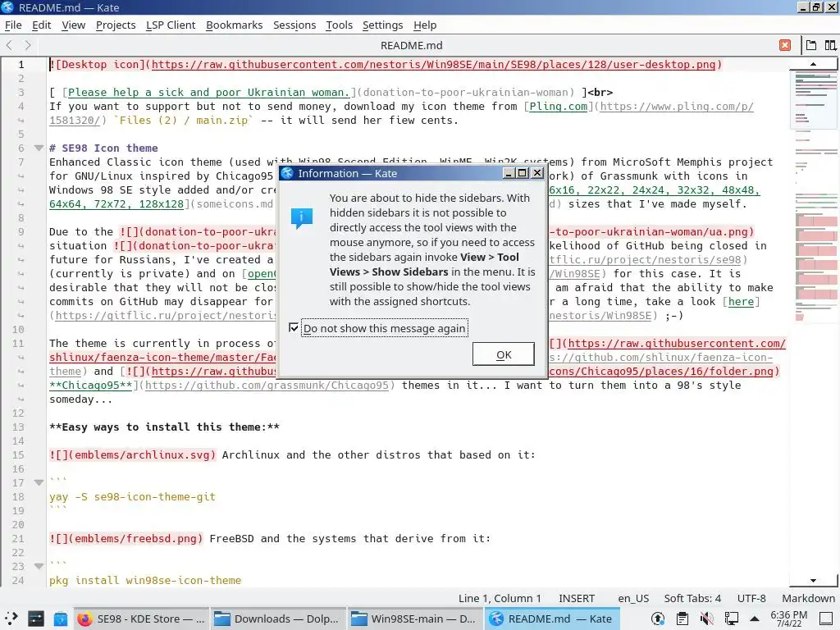The image size is (840, 630).
Task: Open the Markdown syntax mode selector
Action: pyautogui.click(x=808, y=598)
